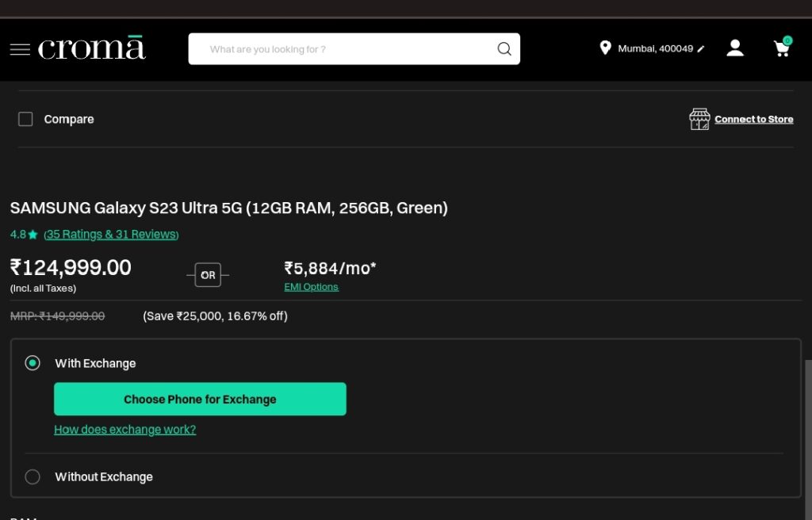
Task: Click the store icon beside Connect to Store
Action: [x=699, y=119]
